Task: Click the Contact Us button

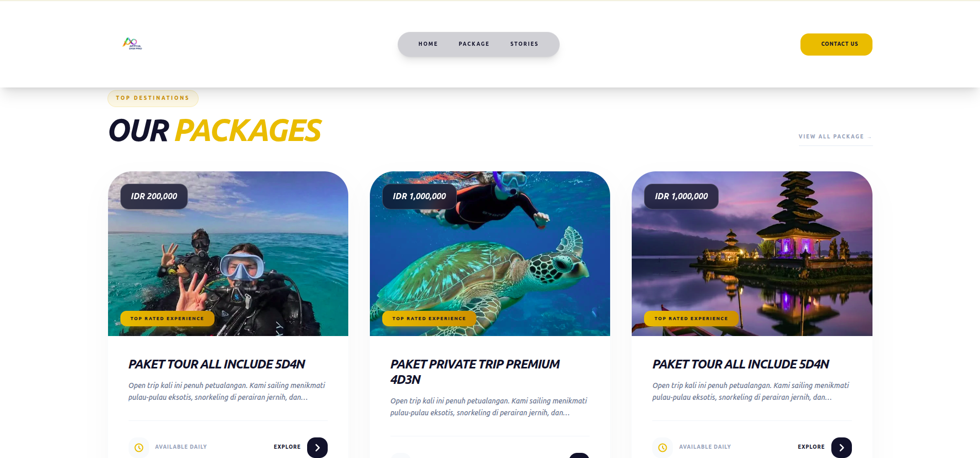Action: [836, 44]
